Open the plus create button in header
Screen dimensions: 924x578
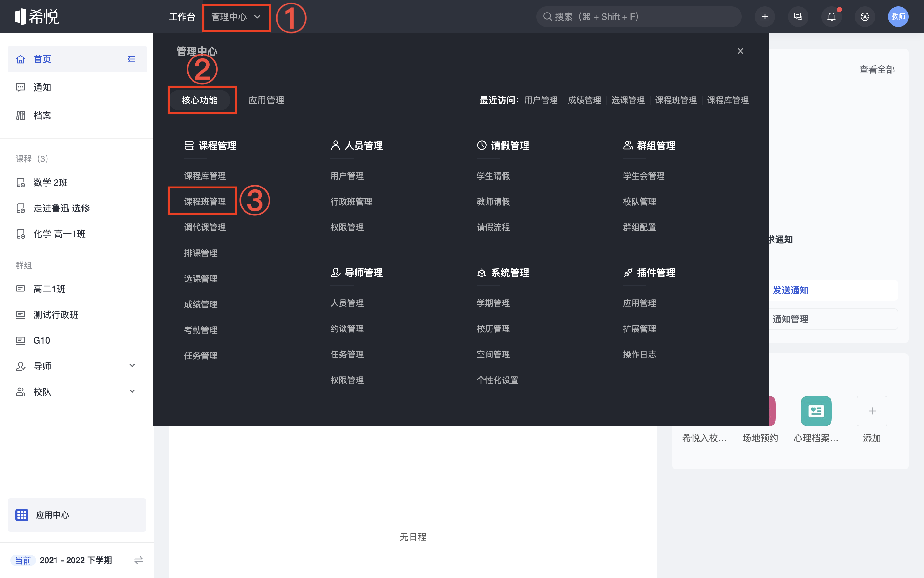point(765,17)
